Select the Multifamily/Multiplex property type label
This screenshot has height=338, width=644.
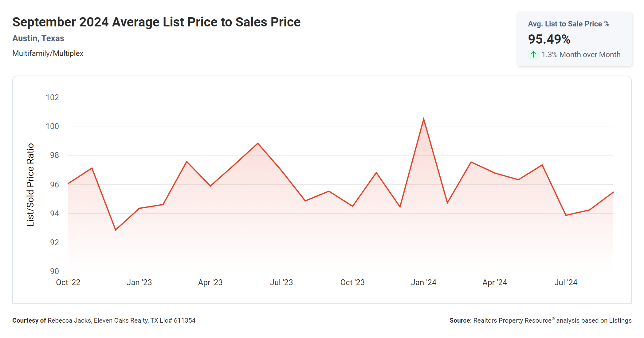(48, 53)
